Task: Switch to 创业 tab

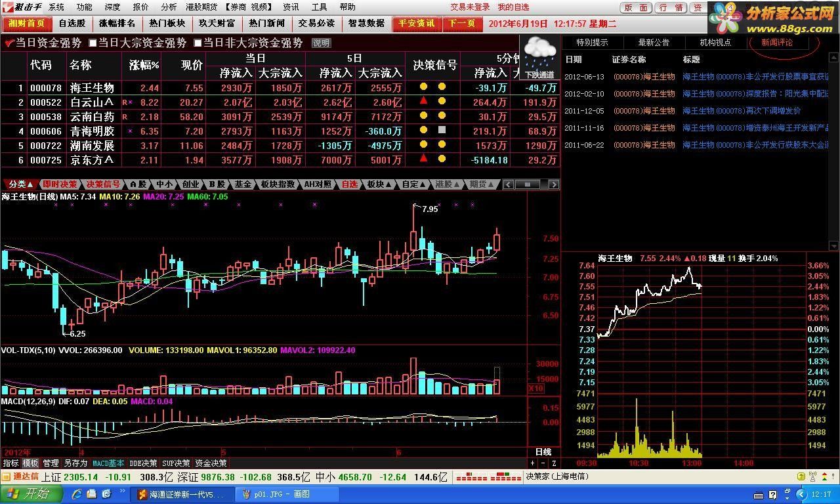Action: [190, 184]
